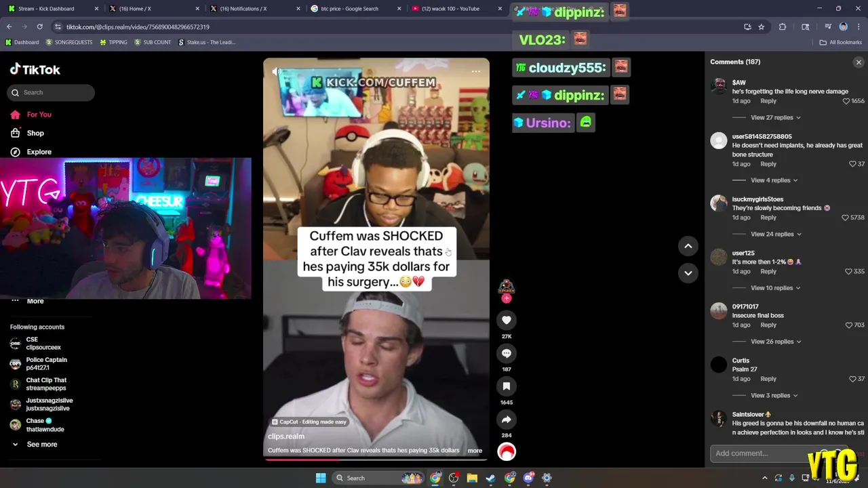Expand View 3 replies
The image size is (868, 488).
(x=774, y=395)
